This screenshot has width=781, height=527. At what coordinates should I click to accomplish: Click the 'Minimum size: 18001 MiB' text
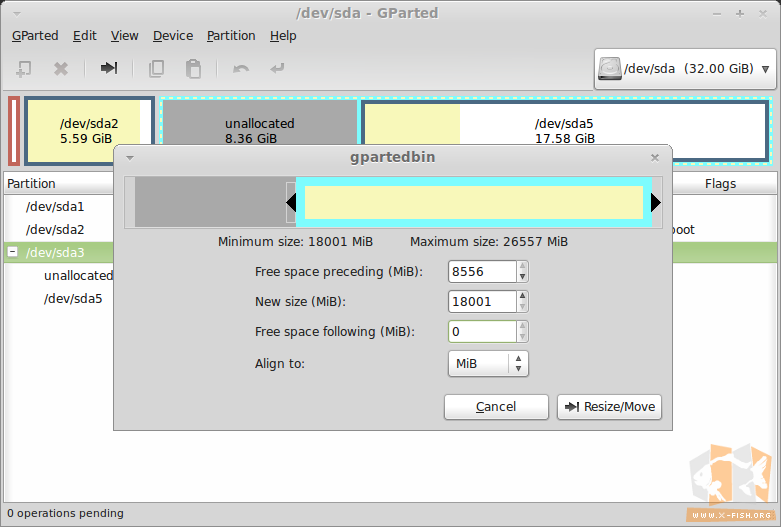coord(295,242)
